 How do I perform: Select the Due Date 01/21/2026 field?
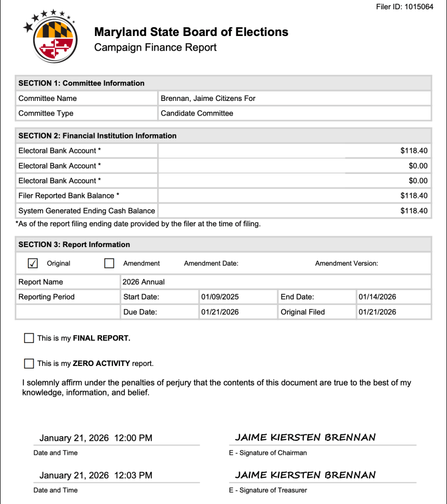(x=237, y=312)
